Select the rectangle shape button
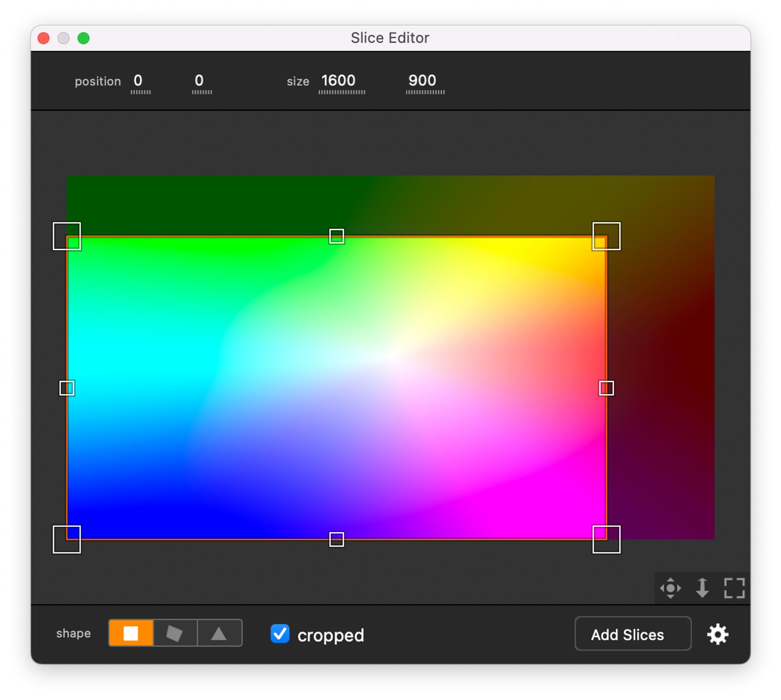This screenshot has width=781, height=700. 131,633
